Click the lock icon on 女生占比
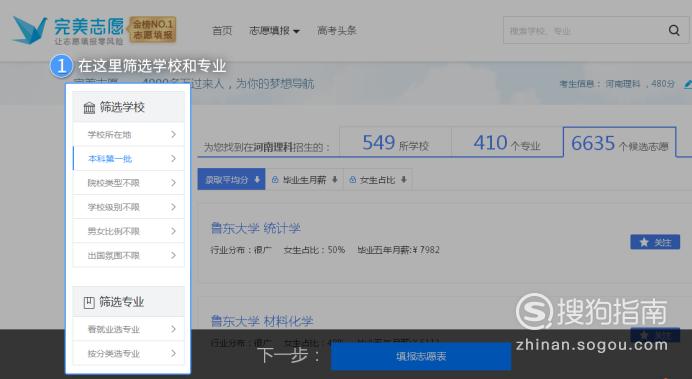The width and height of the screenshot is (692, 379). [352, 180]
